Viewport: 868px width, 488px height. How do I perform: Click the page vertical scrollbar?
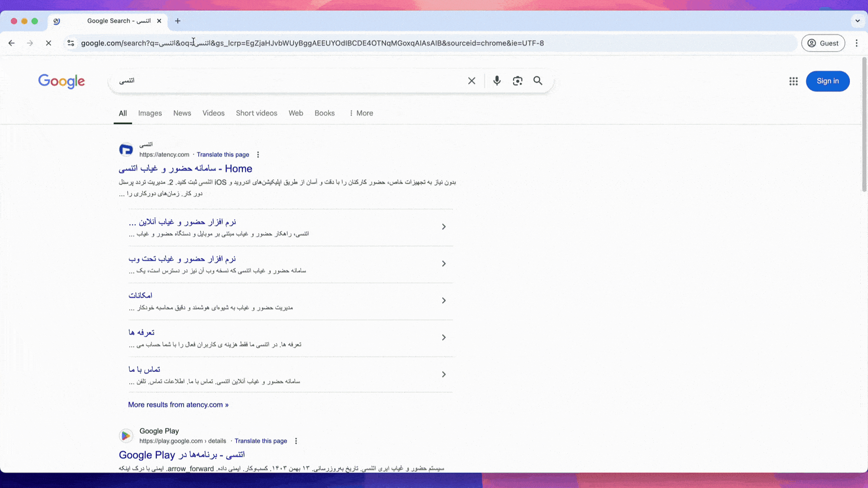[x=864, y=124]
